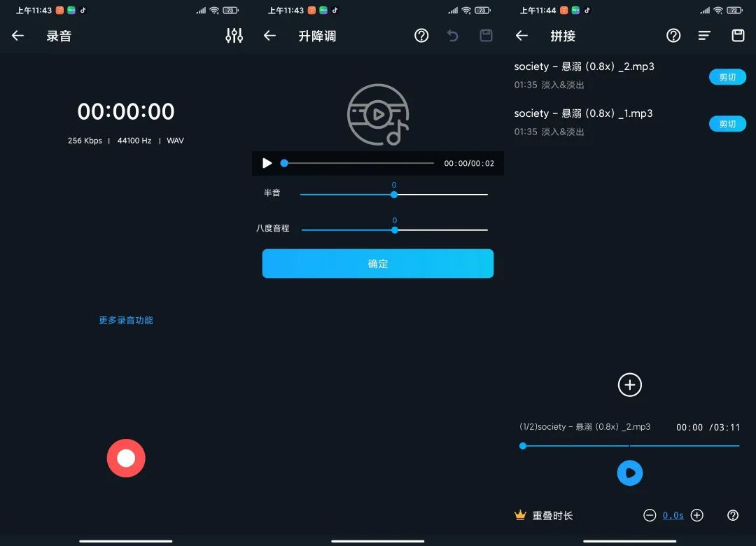Viewport: 756px width, 546px height.
Task: Undo the last pitch change
Action: (x=452, y=36)
